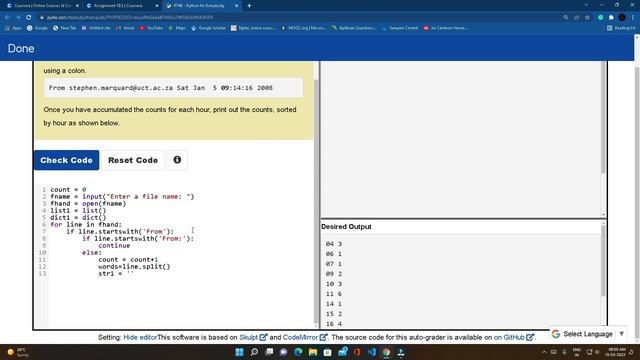
Task: Bookmark this page with the star icon
Action: (587, 18)
